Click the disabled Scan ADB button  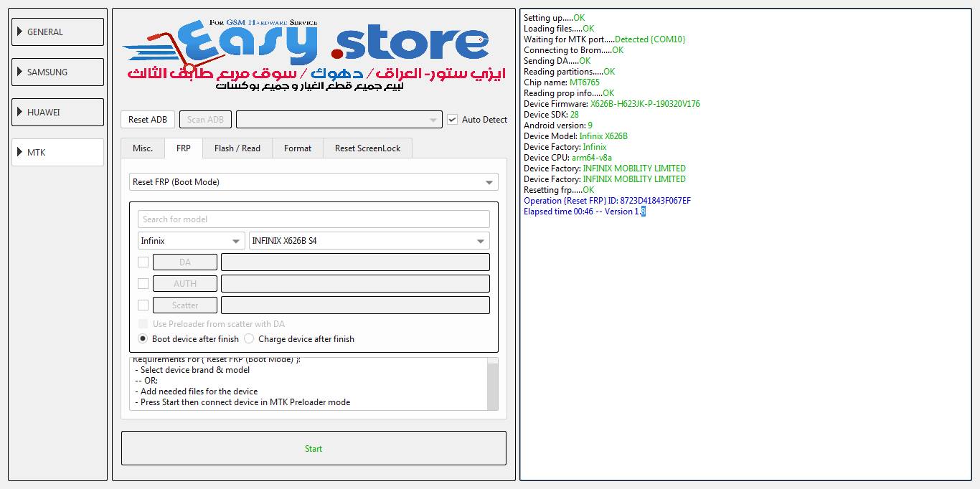coord(205,120)
